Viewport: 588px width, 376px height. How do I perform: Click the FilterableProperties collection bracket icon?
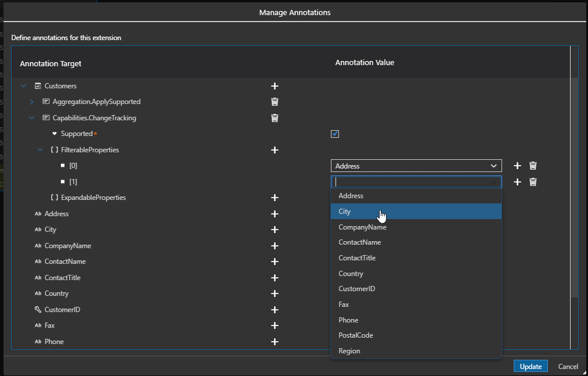tap(55, 149)
